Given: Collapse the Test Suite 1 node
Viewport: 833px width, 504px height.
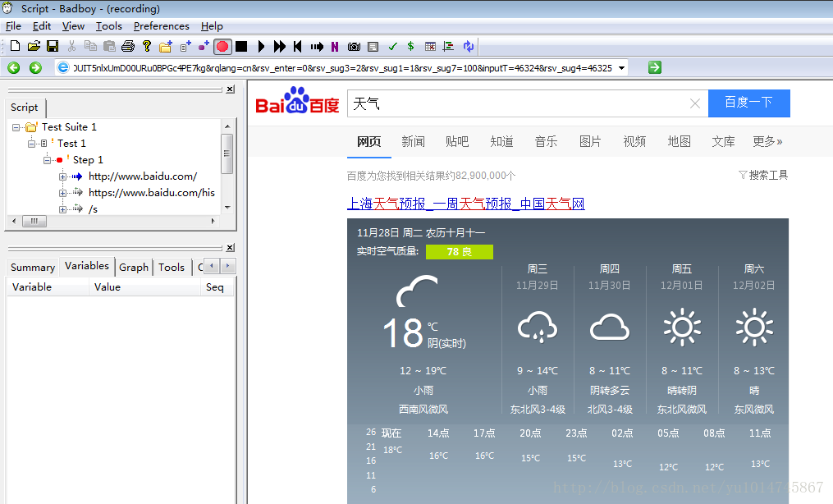Looking at the screenshot, I should 16,127.
